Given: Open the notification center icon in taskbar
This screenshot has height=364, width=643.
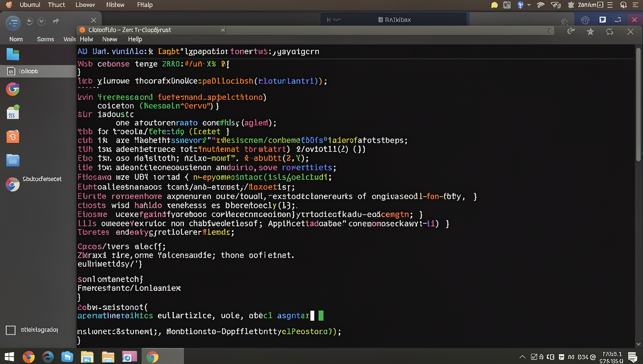Looking at the screenshot, I should (633, 357).
